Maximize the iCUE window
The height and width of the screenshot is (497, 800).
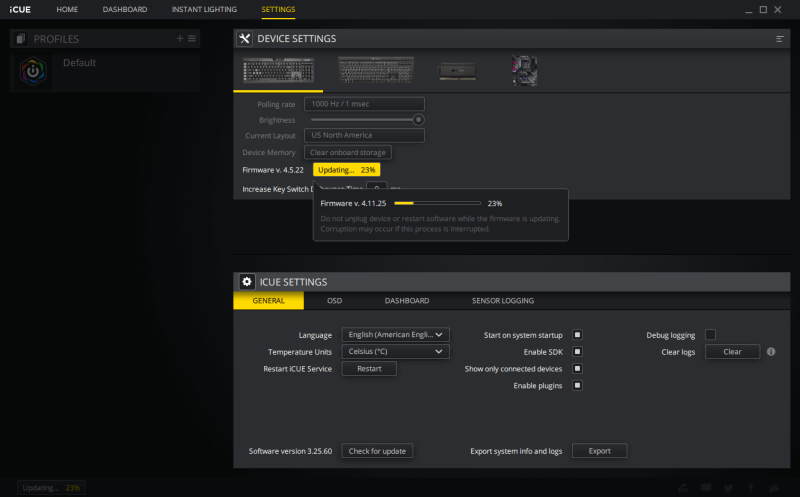point(763,9)
